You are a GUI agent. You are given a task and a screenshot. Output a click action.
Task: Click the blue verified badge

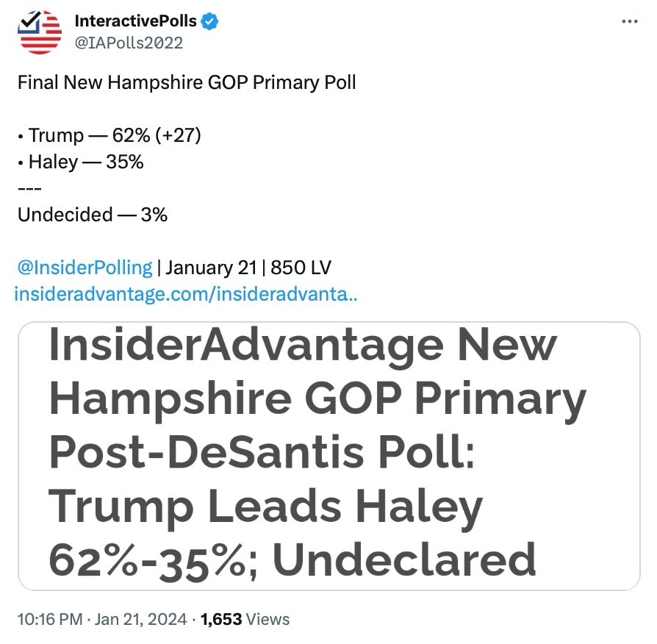point(209,21)
